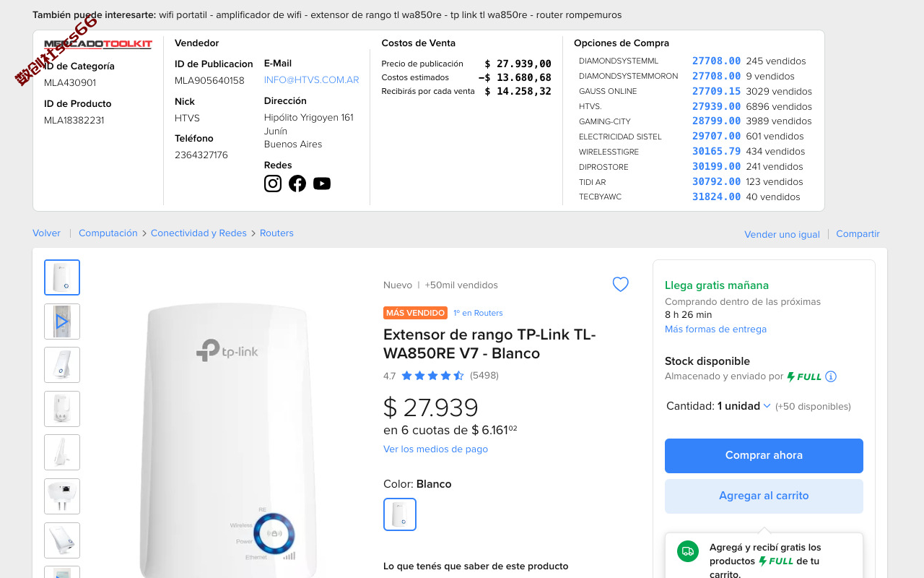Click the MÁS VENDIDO badge
Viewport: 924px width, 578px height.
415,313
